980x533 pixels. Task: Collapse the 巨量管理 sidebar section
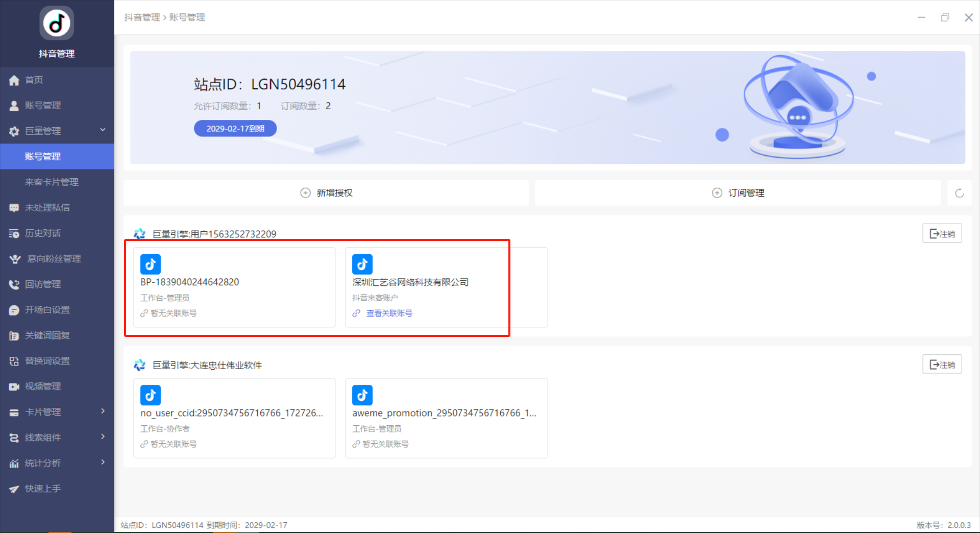click(x=103, y=130)
